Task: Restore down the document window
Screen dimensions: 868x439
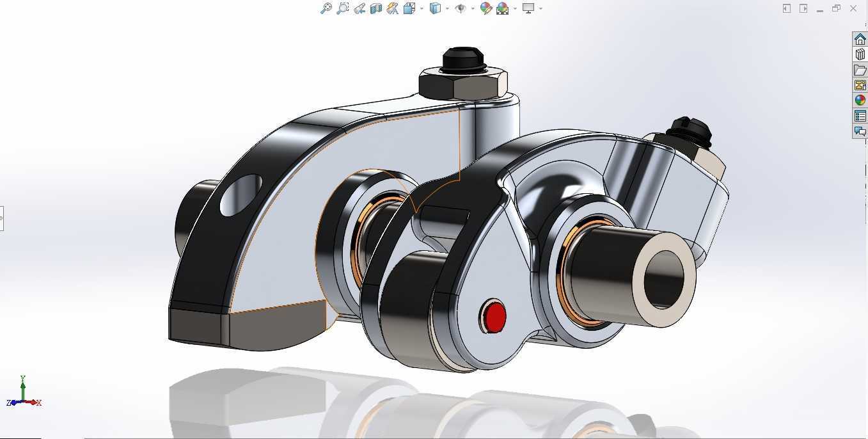Action: pos(836,8)
